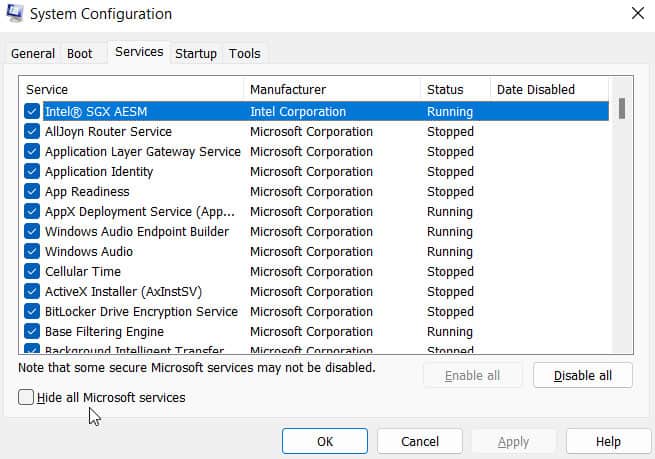Sort services by the Service column header

click(x=130, y=90)
